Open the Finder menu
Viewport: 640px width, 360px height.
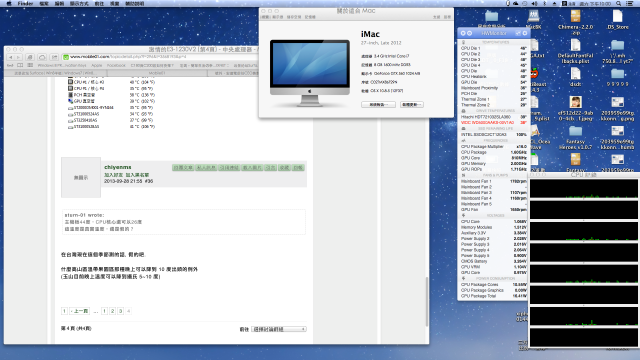[25, 3]
